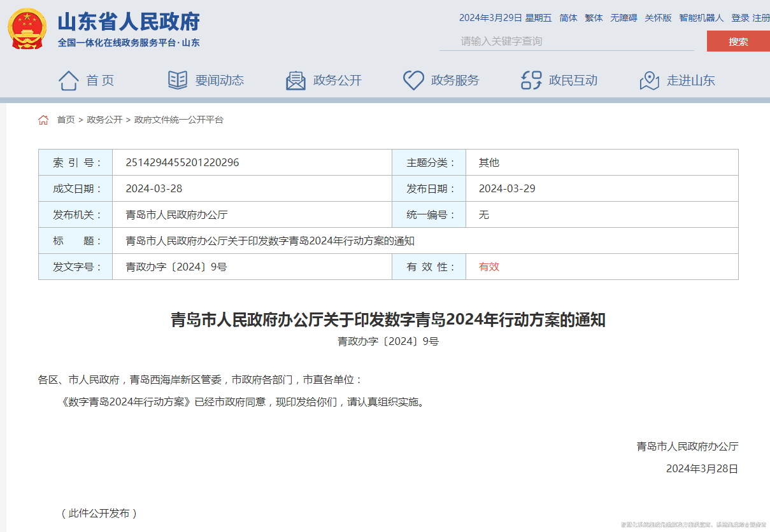Screen dimensions: 770x532
Task: Click the red 有效 validity status text
Action: 488,267
